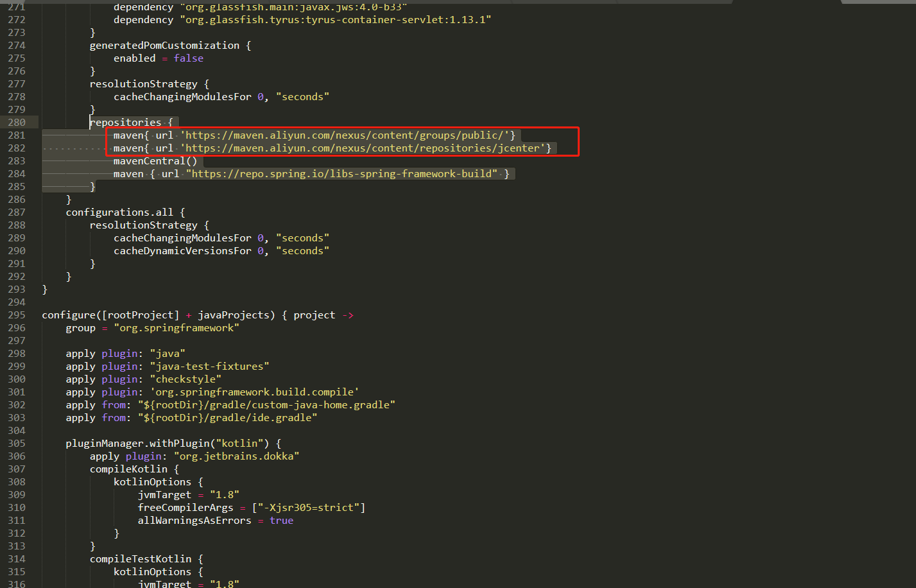Image resolution: width=916 pixels, height=588 pixels.
Task: Click the false value after enabled
Action: [x=189, y=58]
